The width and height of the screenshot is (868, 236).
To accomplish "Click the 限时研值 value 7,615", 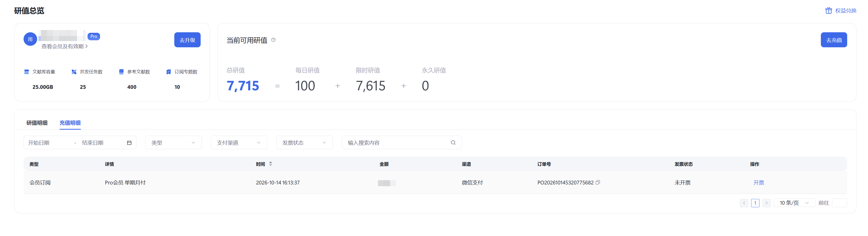I will tap(371, 86).
